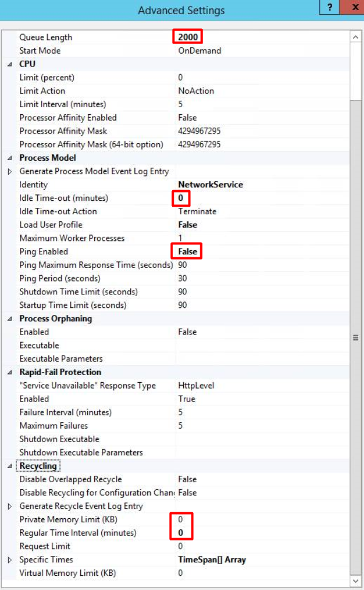The width and height of the screenshot is (364, 590).
Task: Click Load User Profile False value
Action: [x=187, y=225]
